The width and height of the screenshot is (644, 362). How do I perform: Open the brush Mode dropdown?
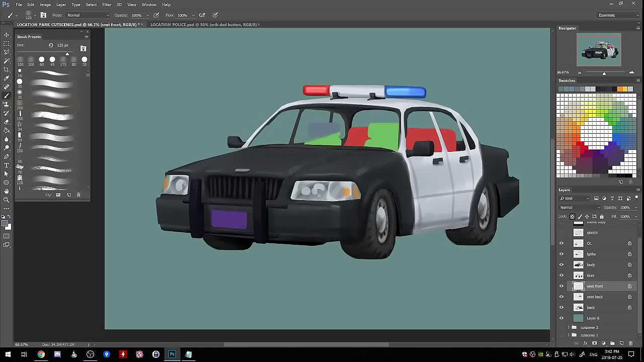click(87, 15)
